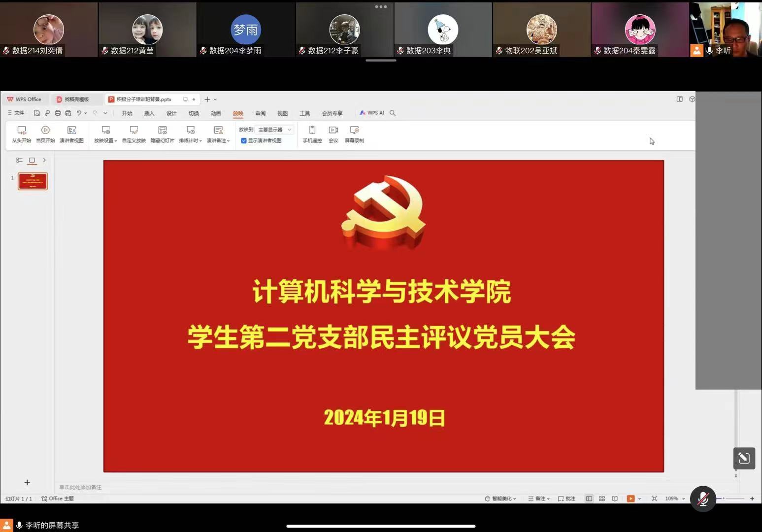Open 放映设置 dropdown menu
The width and height of the screenshot is (762, 532).
click(x=106, y=133)
